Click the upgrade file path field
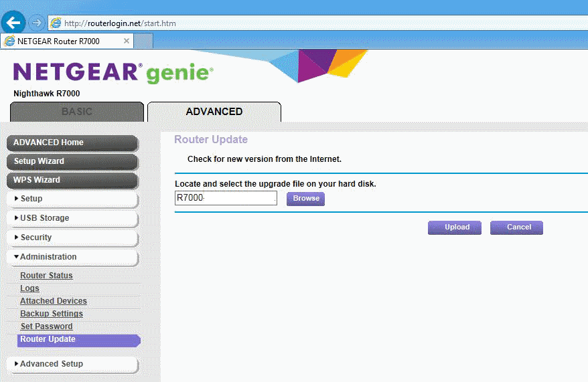Screen dimensions: 588x382 (x=226, y=198)
